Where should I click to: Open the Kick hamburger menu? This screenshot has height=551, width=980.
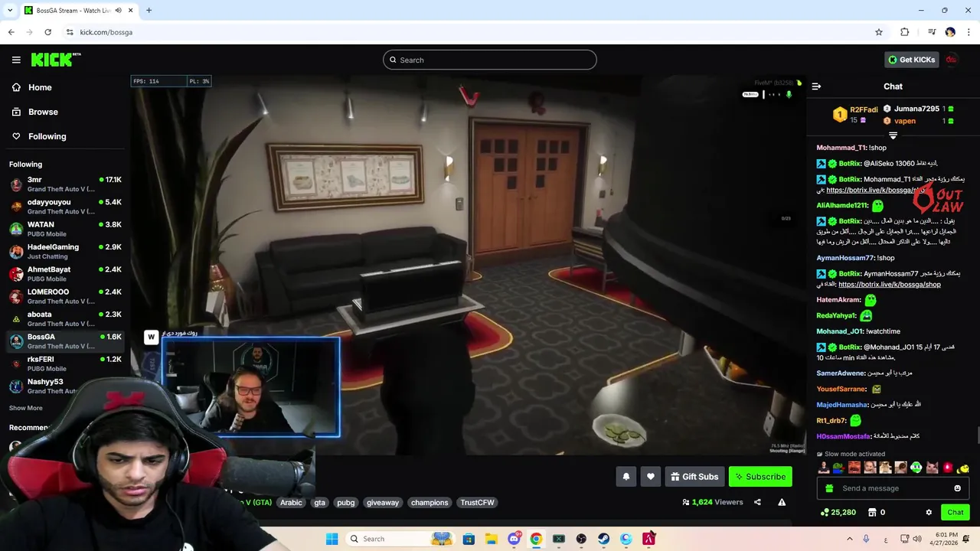pyautogui.click(x=16, y=60)
